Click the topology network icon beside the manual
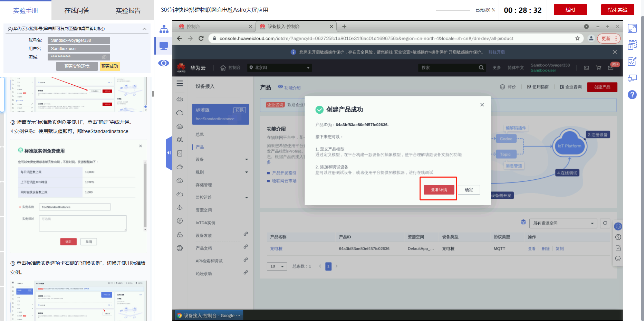The height and width of the screenshot is (321, 644). pos(164,29)
